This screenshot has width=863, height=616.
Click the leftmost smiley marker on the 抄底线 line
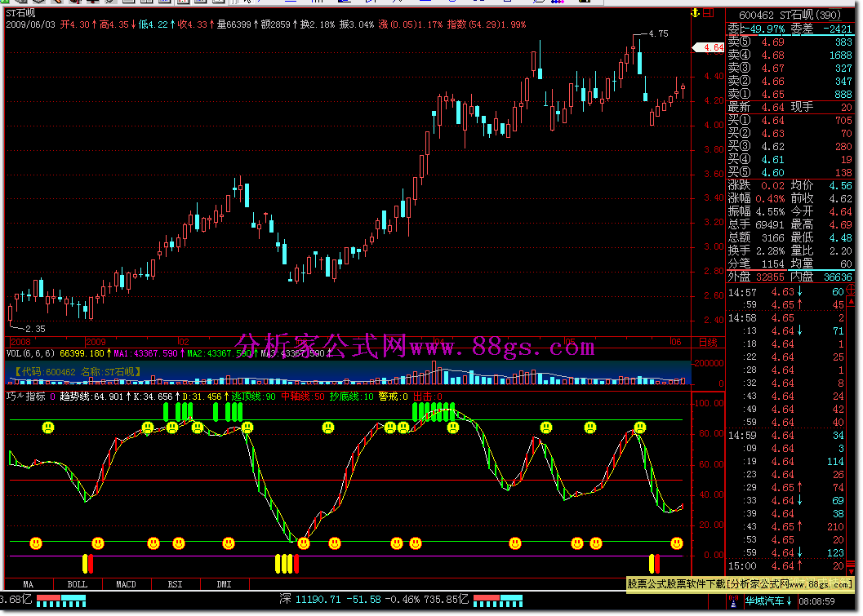click(36, 543)
